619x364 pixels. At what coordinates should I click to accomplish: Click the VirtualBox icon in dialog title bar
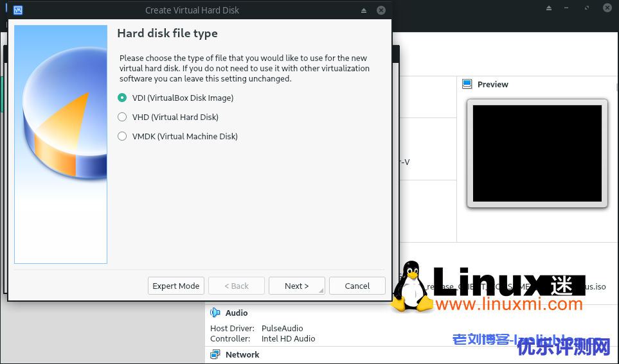(19, 10)
